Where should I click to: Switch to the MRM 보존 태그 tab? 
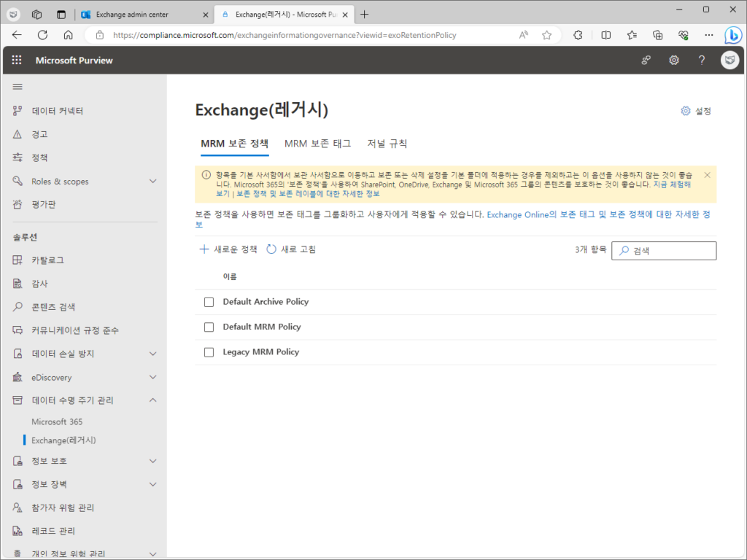pos(318,144)
